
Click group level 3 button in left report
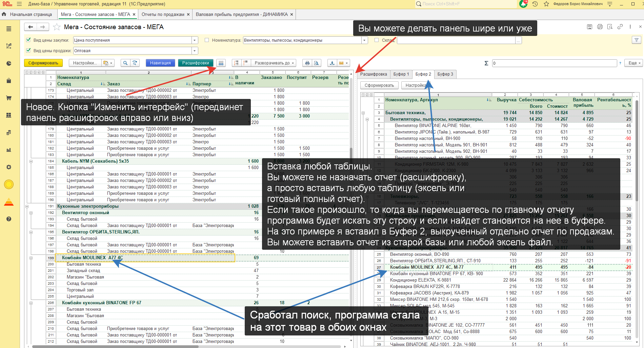35,73
